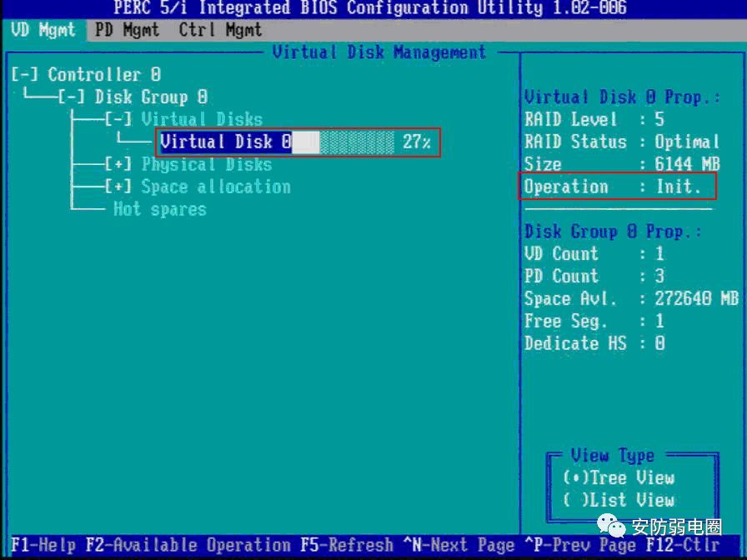Click the View Type box title
747x560 pixels.
[613, 456]
